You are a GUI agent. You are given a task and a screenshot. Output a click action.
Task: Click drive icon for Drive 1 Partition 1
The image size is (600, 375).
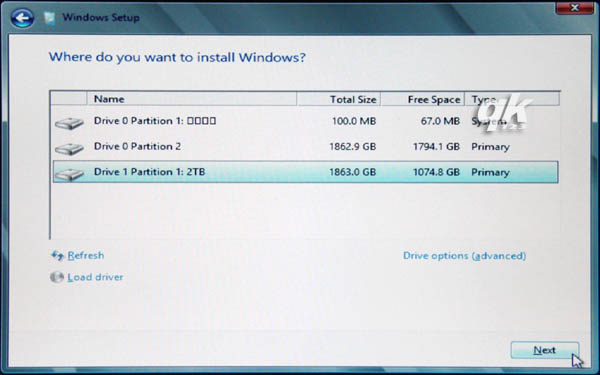coord(69,174)
